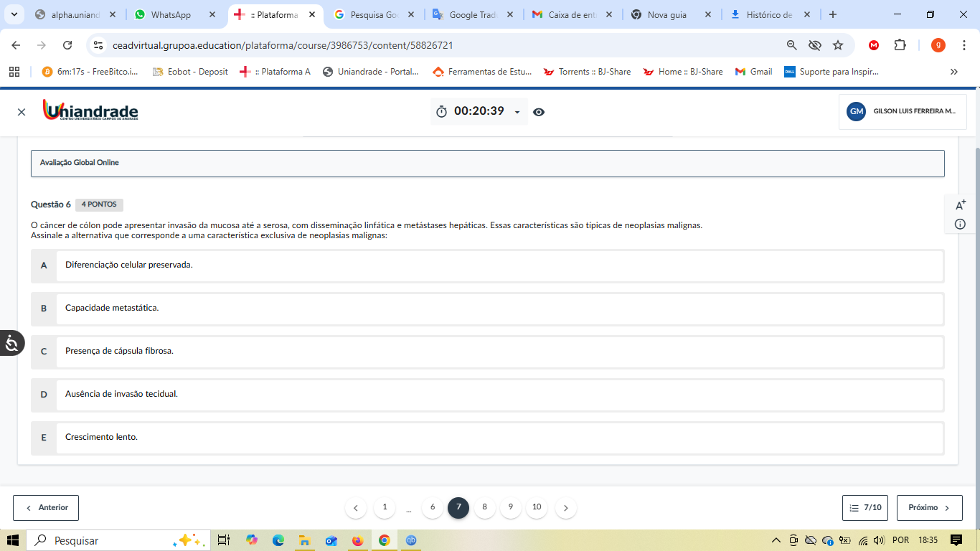Image resolution: width=980 pixels, height=551 pixels.
Task: Go to next question with Próximo
Action: 929,508
